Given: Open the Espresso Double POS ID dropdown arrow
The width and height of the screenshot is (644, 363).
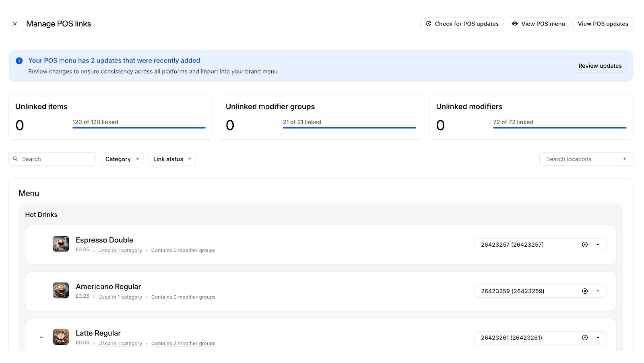Looking at the screenshot, I should pyautogui.click(x=598, y=245).
